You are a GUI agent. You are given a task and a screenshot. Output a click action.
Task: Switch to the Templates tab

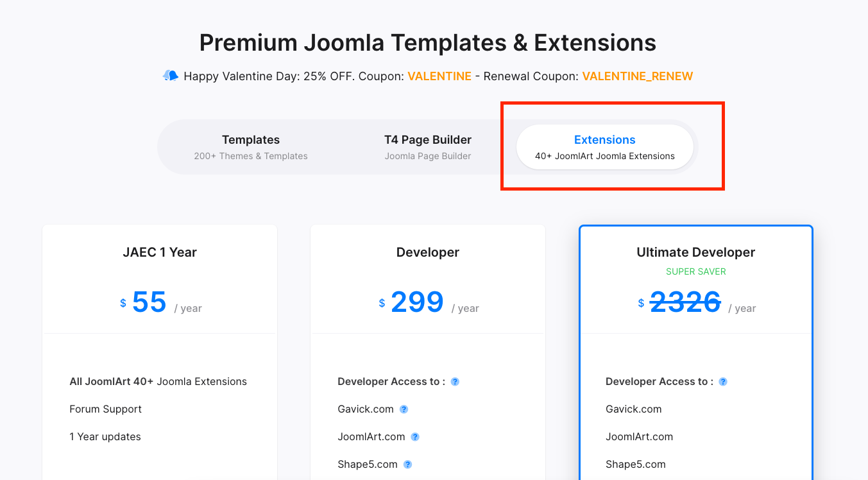pos(251,147)
